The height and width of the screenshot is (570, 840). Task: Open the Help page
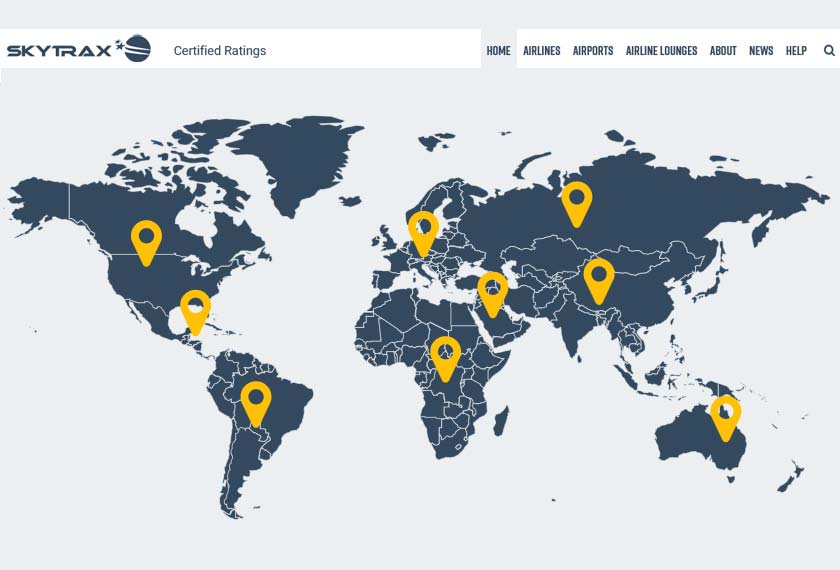point(796,50)
